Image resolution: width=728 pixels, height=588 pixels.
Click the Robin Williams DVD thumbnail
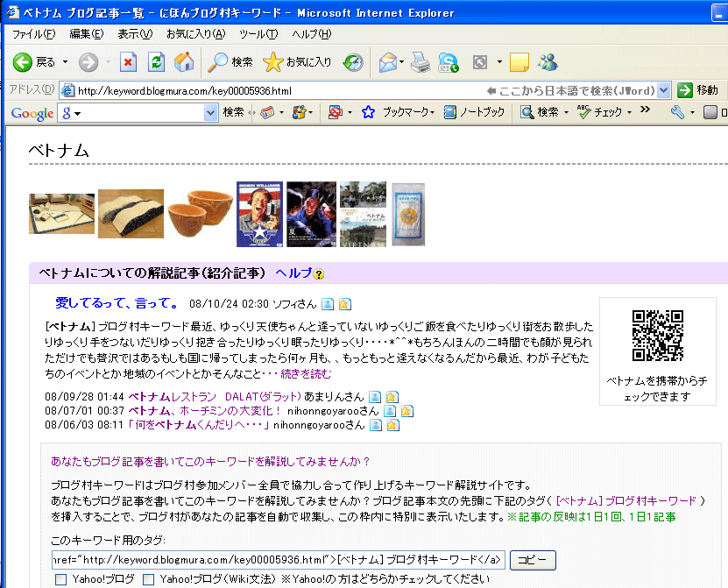259,214
